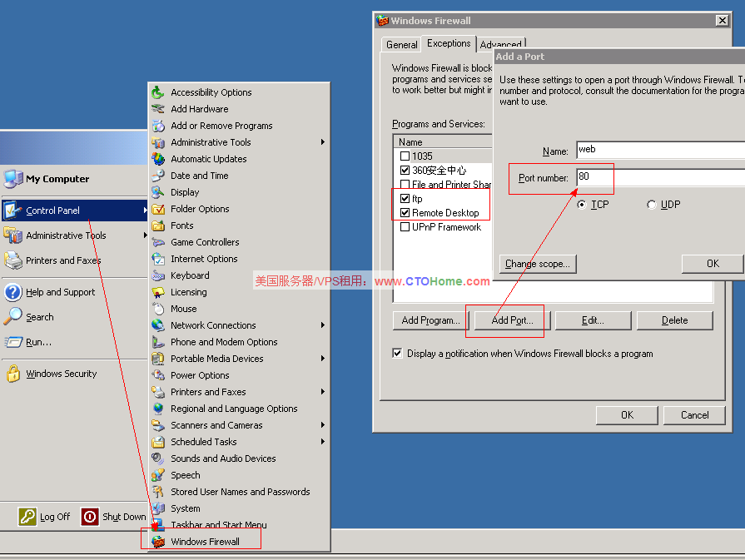Click the Add Program button
The height and width of the screenshot is (560, 745).
pyautogui.click(x=431, y=320)
